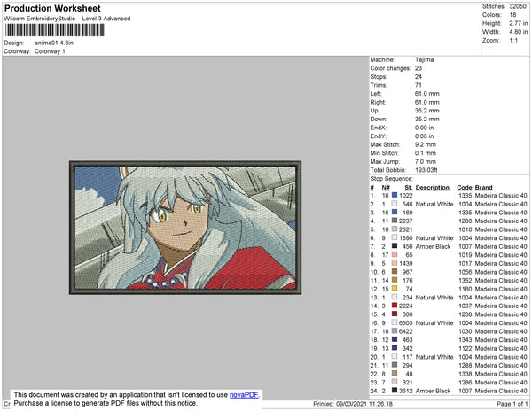Image resolution: width=532 pixels, height=411 pixels.
Task: Select the black swatch in stop 7
Action: (x=395, y=246)
